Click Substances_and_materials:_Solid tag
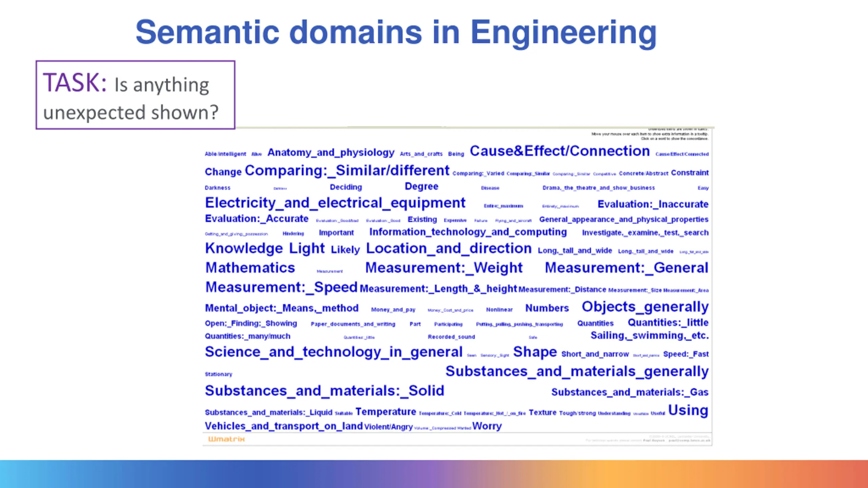The width and height of the screenshot is (868, 488). coord(324,391)
